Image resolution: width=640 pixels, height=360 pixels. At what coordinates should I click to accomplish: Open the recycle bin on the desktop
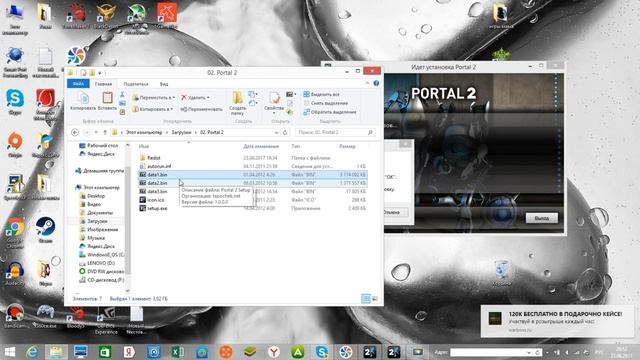click(501, 273)
